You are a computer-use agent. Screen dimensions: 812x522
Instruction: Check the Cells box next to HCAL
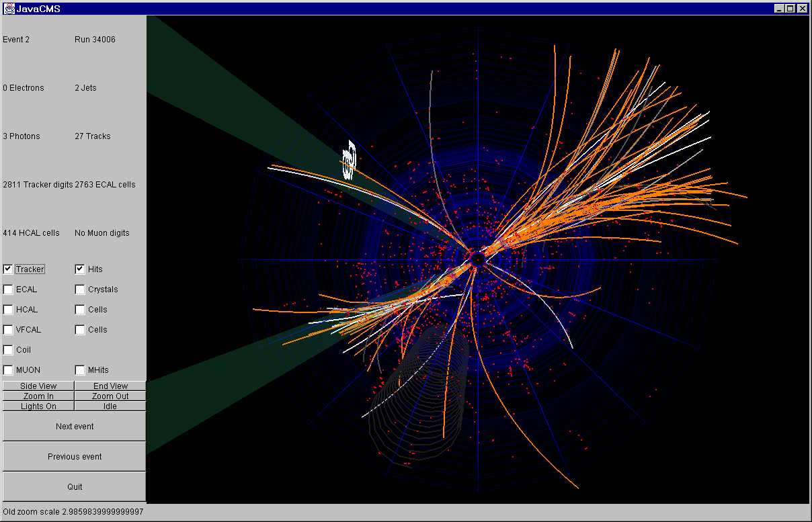tap(80, 310)
